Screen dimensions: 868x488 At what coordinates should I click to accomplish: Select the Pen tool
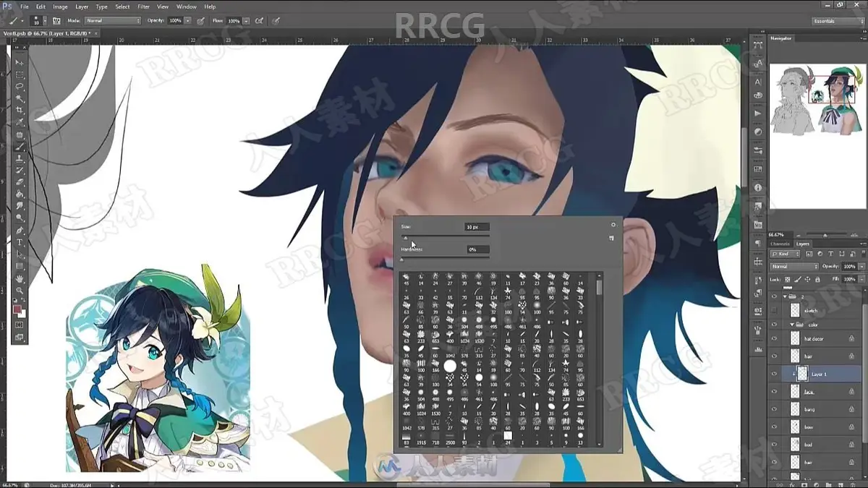20,230
